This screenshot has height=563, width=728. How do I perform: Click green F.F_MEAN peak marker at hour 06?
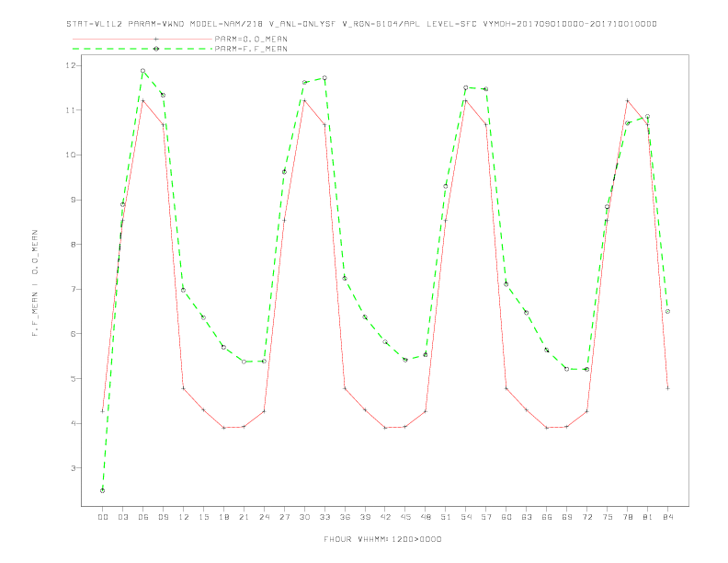point(143,71)
